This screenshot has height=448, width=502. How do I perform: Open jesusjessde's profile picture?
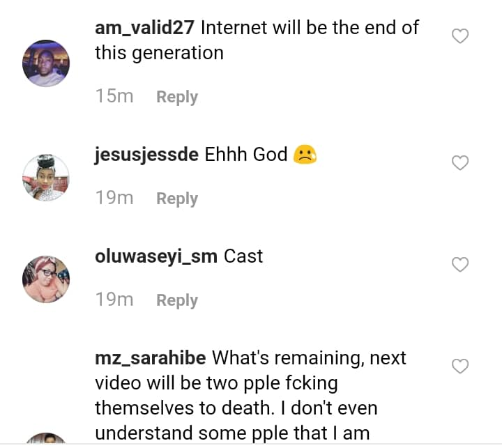47,178
